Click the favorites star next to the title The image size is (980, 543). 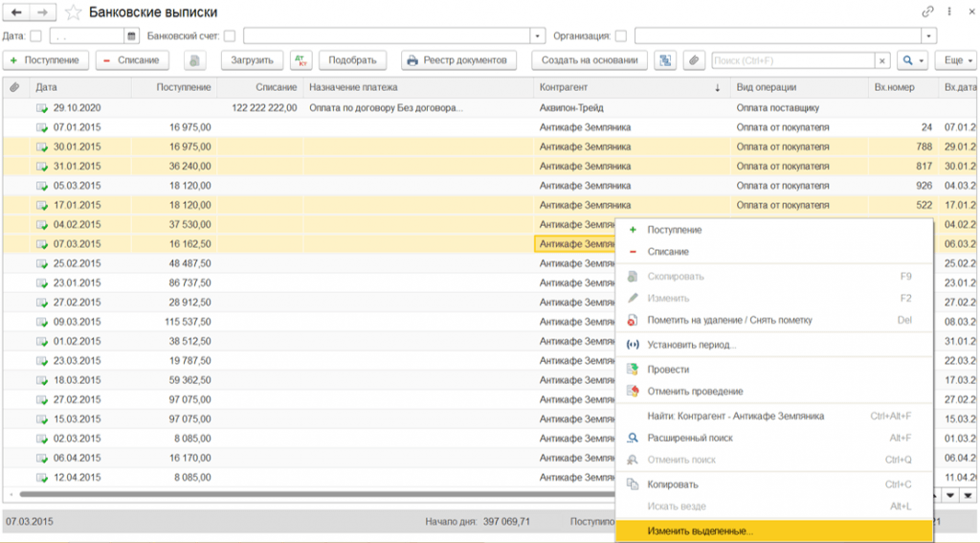[72, 12]
